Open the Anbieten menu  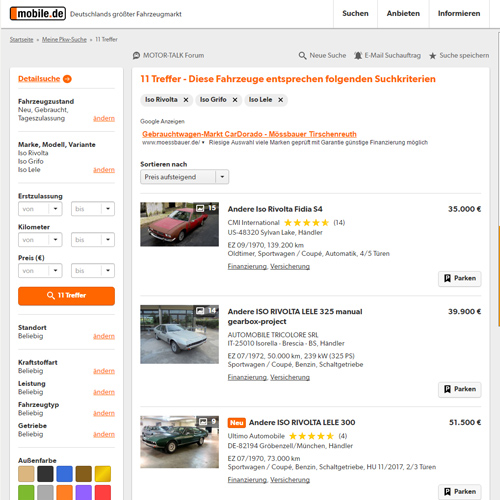click(x=403, y=14)
